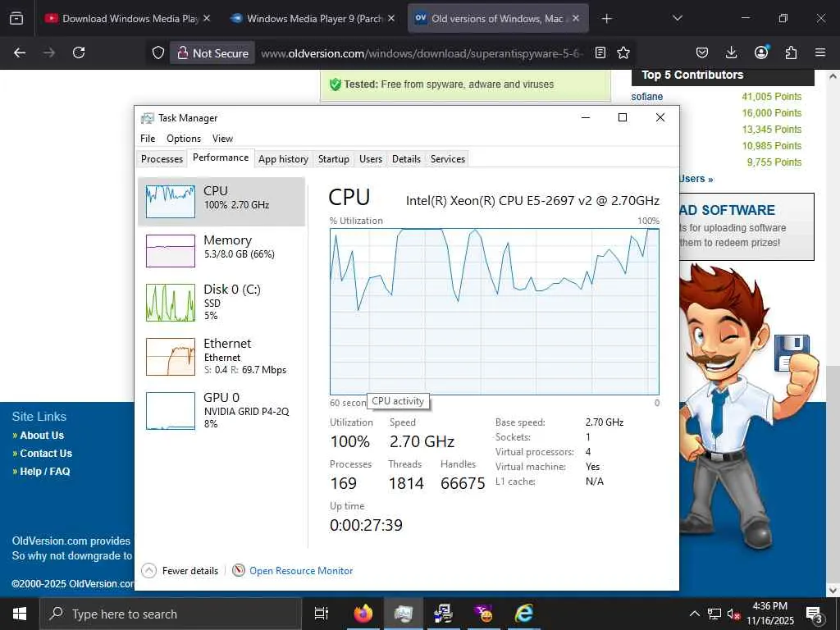Open Firefox hamburger application menu
Image resolution: width=840 pixels, height=630 pixels.
click(820, 52)
